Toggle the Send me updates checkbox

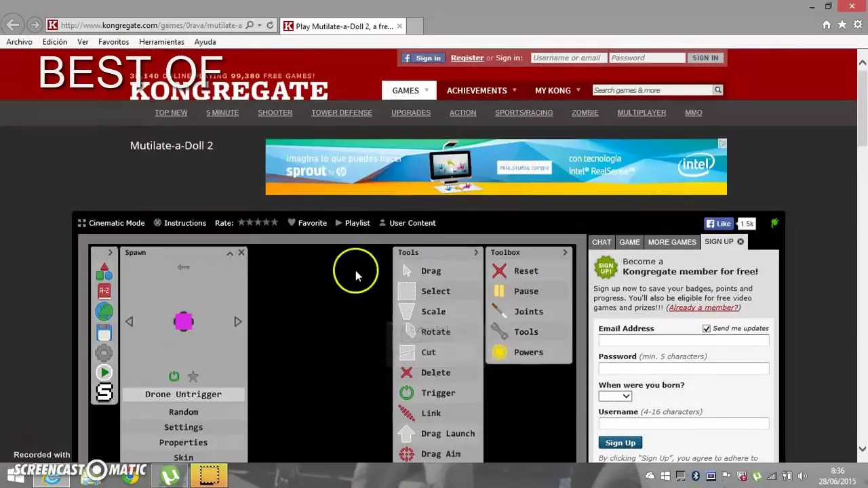click(707, 328)
